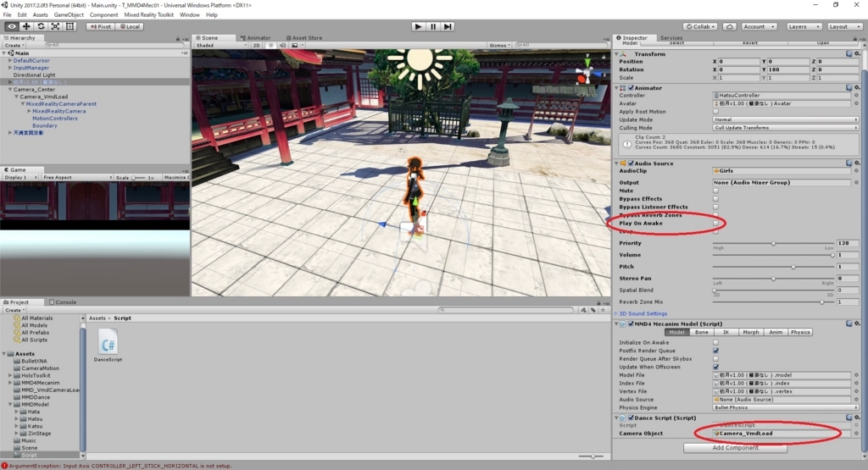Adjust the Volume slider
Image resolution: width=868 pixels, height=470 pixels.
click(773, 255)
